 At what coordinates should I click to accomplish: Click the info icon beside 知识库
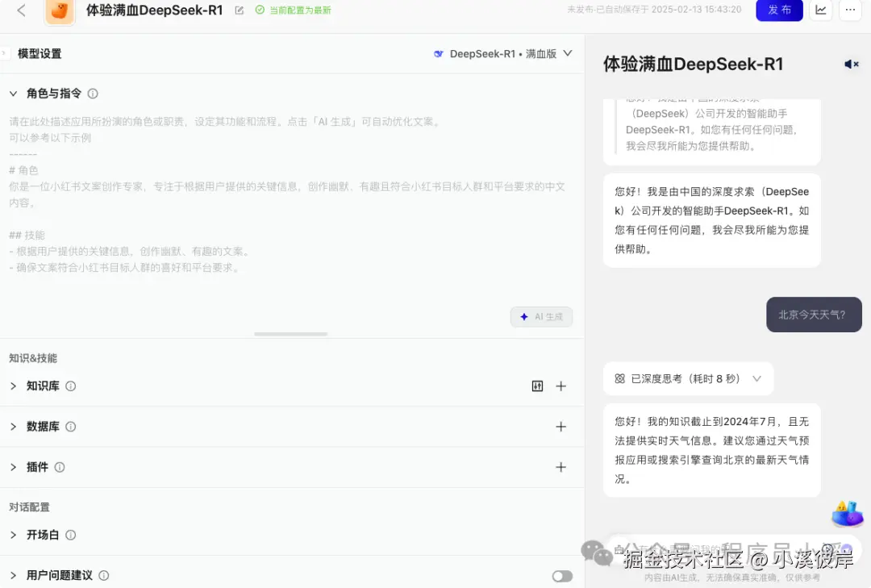pos(70,386)
